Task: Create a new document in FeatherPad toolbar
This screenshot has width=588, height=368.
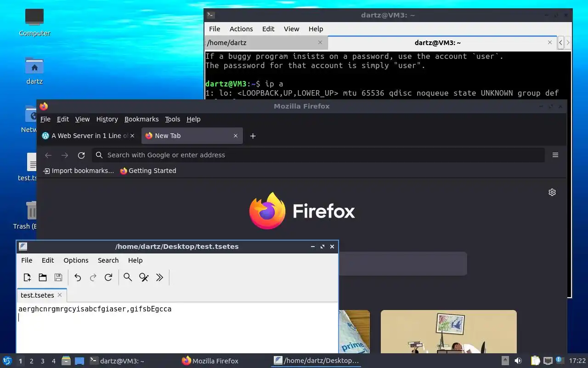Action: (x=27, y=277)
